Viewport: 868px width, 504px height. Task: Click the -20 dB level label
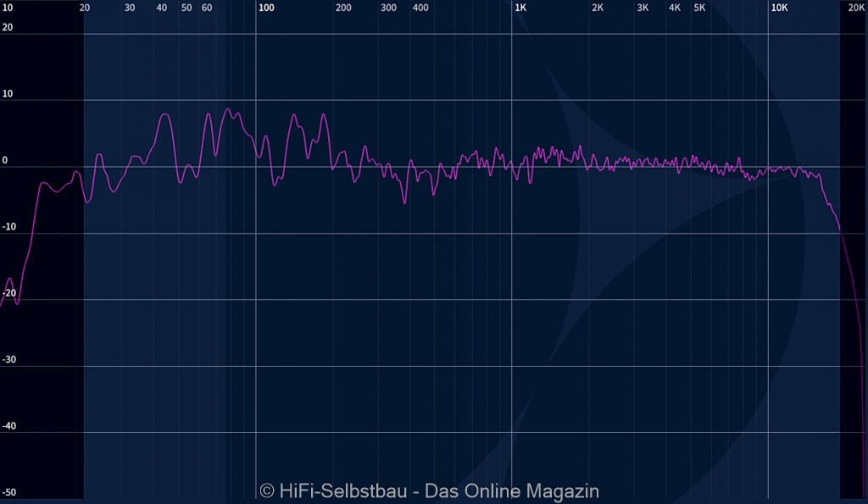(8, 293)
